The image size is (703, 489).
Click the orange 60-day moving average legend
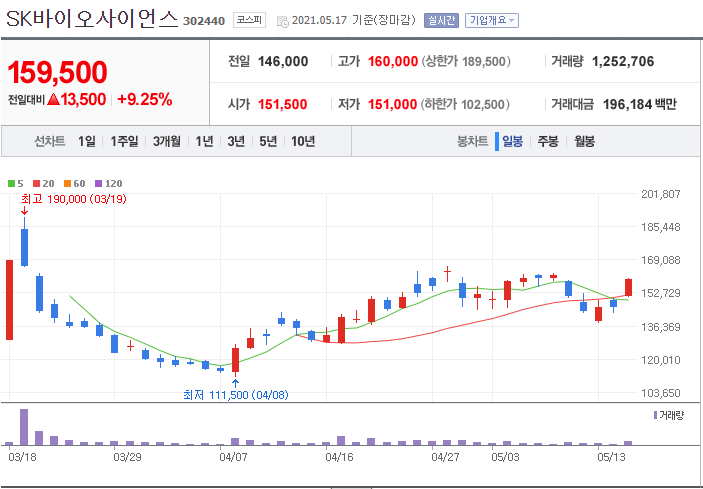pos(74,183)
